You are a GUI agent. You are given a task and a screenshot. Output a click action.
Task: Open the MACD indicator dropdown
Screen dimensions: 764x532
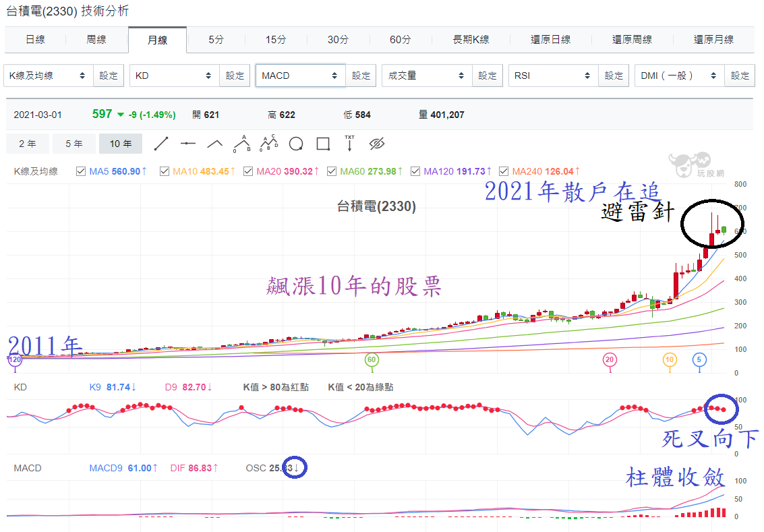301,76
